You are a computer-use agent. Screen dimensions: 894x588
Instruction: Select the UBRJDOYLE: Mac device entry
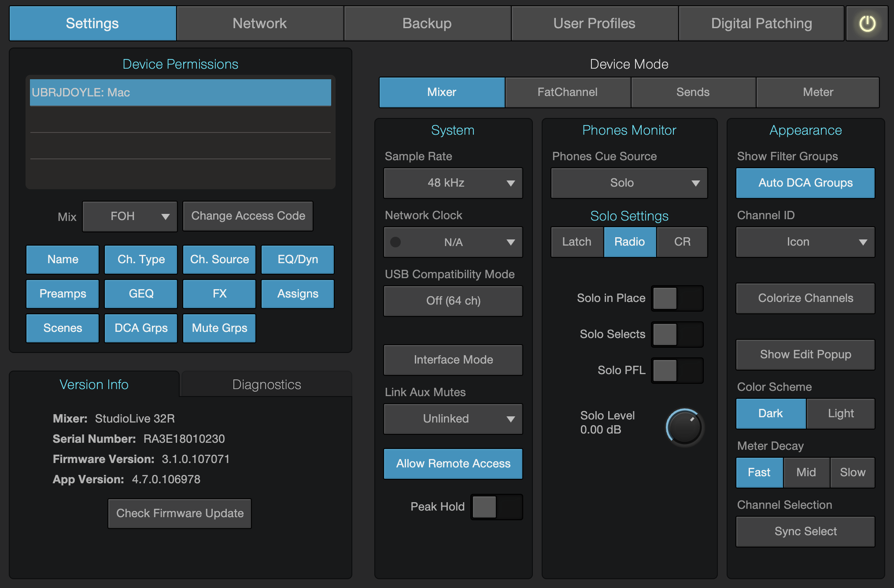(x=181, y=92)
